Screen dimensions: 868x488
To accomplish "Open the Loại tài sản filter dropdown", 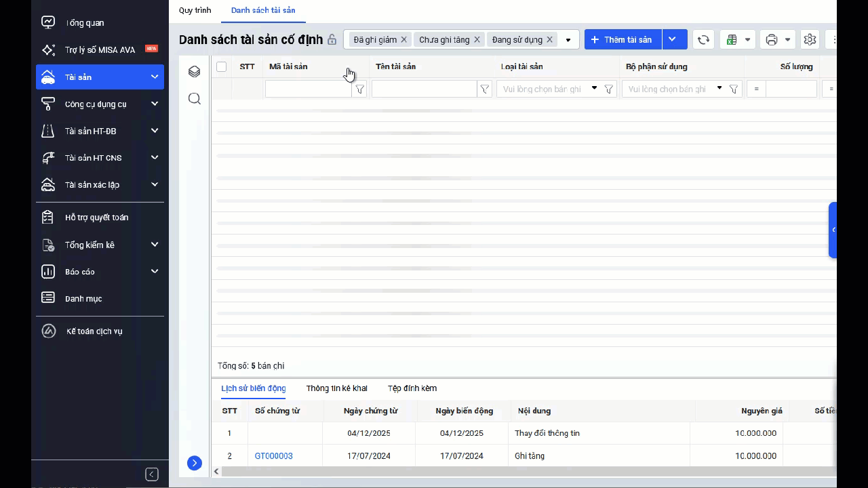I will [594, 89].
